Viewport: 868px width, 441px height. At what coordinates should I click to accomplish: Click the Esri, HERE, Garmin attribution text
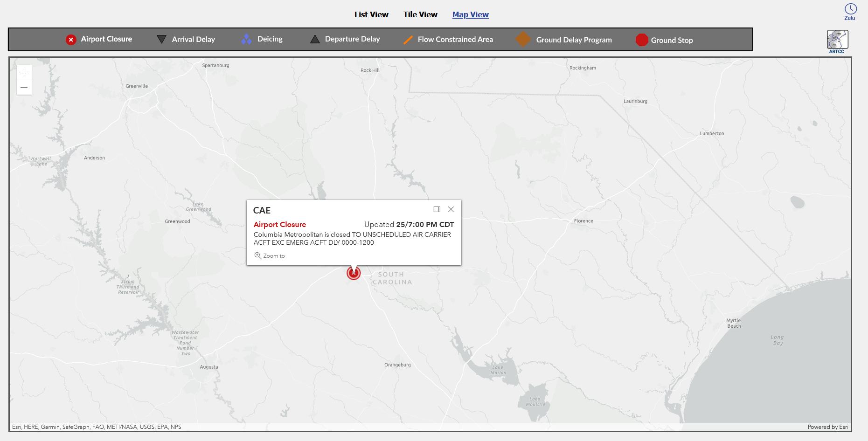coord(97,427)
